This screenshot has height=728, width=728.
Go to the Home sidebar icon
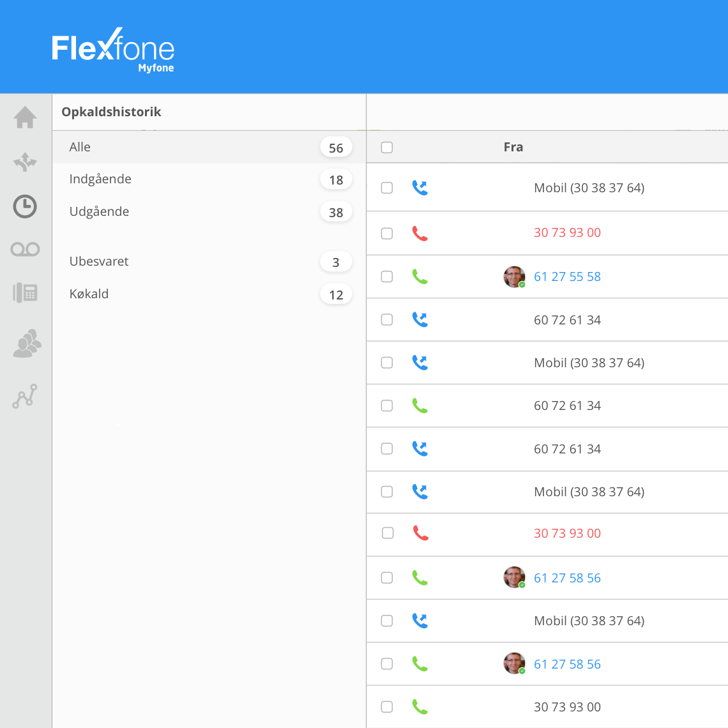pyautogui.click(x=25, y=117)
